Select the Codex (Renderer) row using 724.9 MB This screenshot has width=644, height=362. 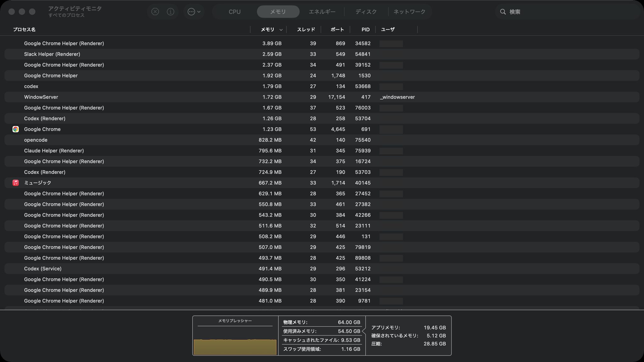coord(322,172)
